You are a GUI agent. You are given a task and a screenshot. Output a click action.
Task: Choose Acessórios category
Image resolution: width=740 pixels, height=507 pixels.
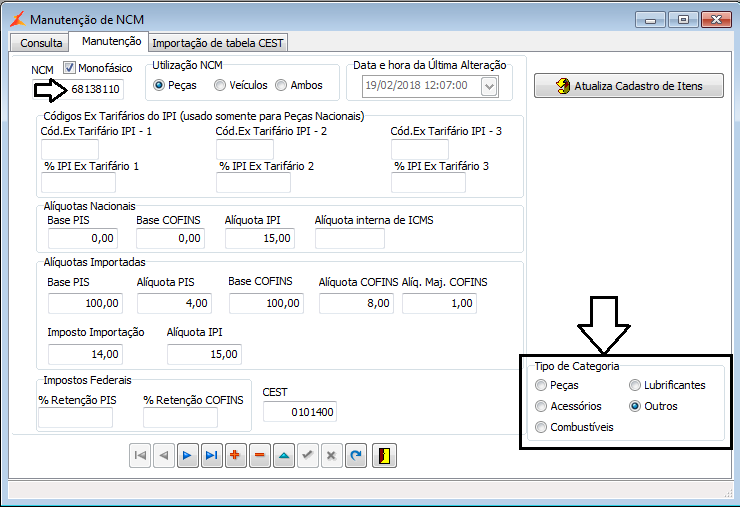[541, 406]
